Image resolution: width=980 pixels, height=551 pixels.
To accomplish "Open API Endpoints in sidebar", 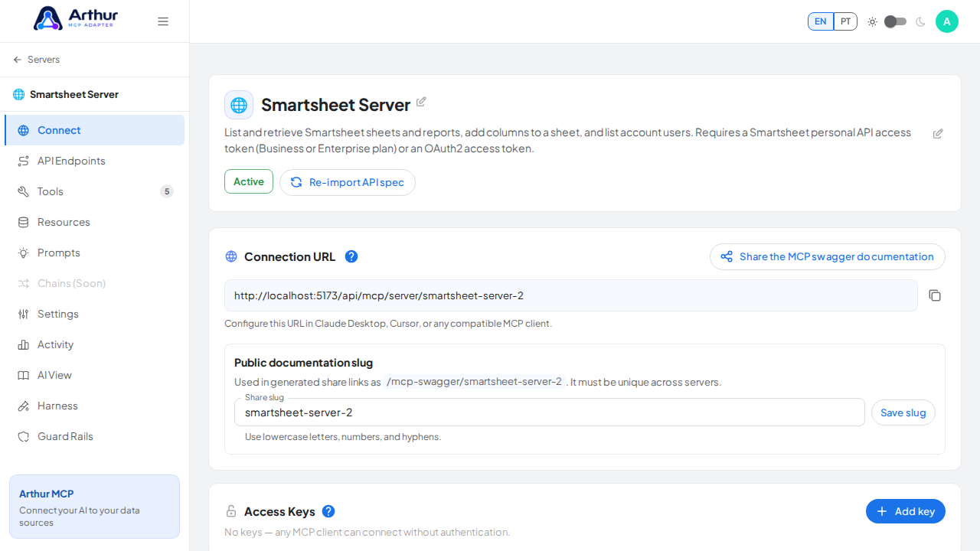I will pyautogui.click(x=94, y=161).
